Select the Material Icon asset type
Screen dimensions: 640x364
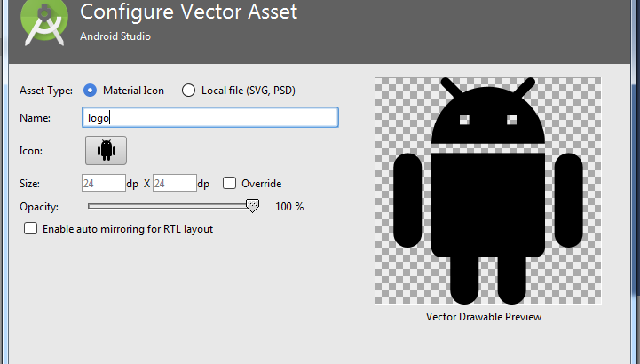coord(90,90)
